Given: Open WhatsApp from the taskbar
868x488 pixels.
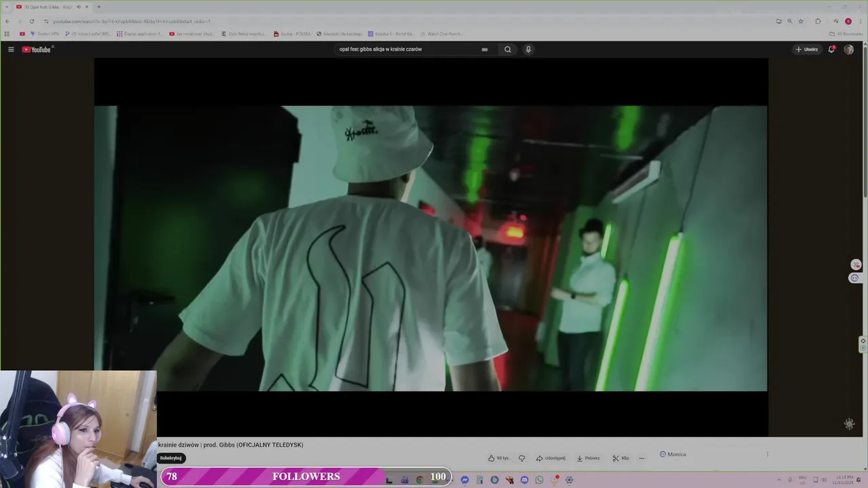Looking at the screenshot, I should click(x=539, y=480).
